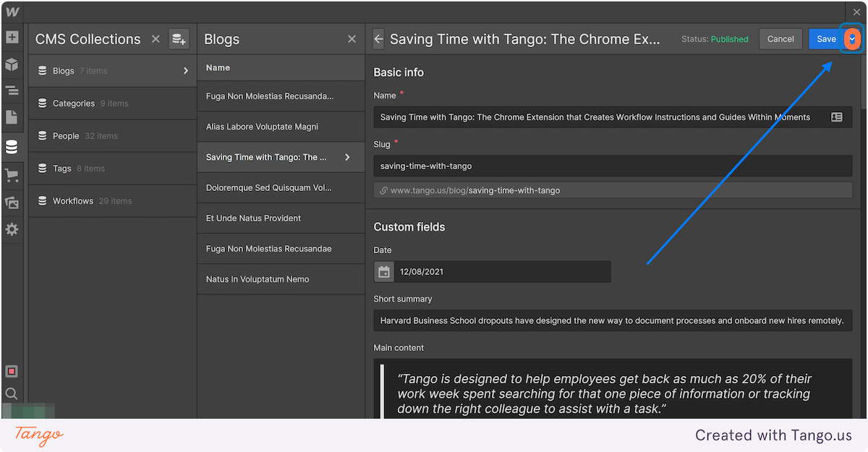This screenshot has height=452, width=868.
Task: Click the Short summary input field
Action: (613, 320)
